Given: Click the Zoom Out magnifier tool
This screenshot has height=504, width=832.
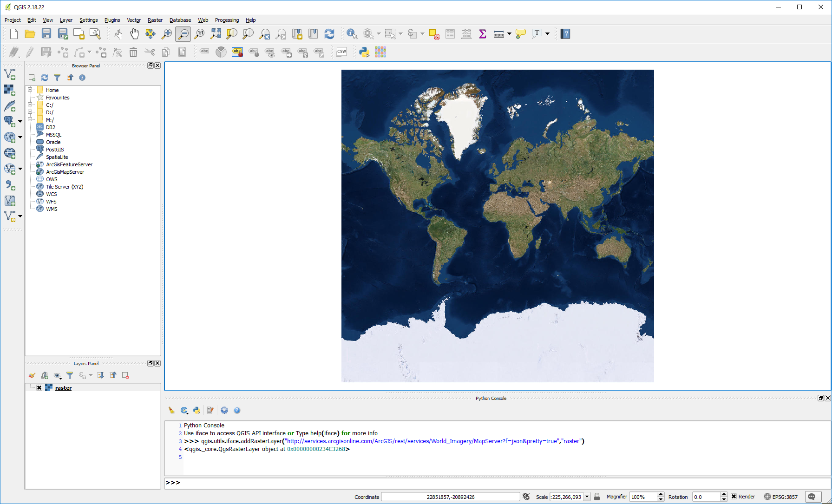Looking at the screenshot, I should 183,34.
